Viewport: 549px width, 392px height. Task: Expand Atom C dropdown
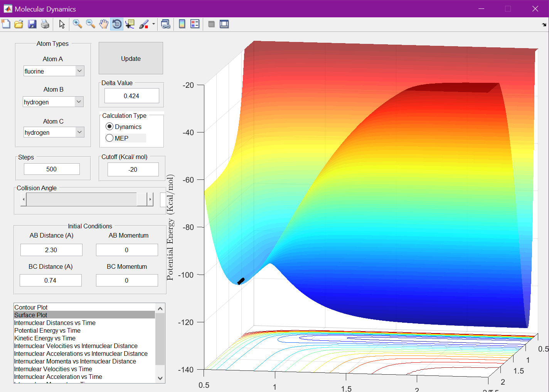pos(79,132)
